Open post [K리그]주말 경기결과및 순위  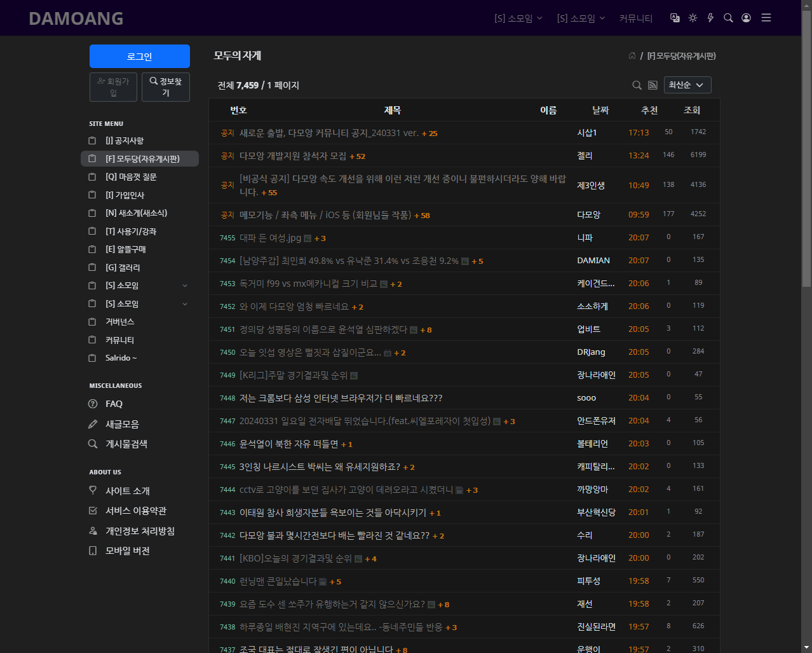coord(294,375)
